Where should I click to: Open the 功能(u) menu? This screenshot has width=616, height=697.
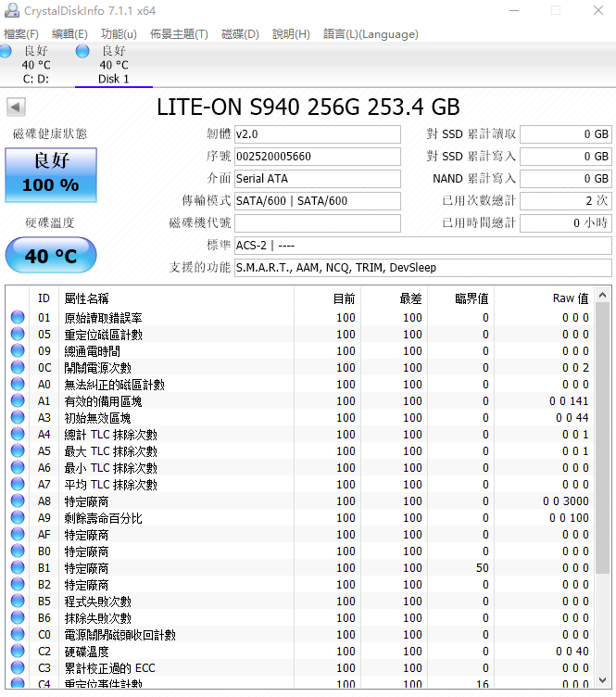pyautogui.click(x=119, y=33)
